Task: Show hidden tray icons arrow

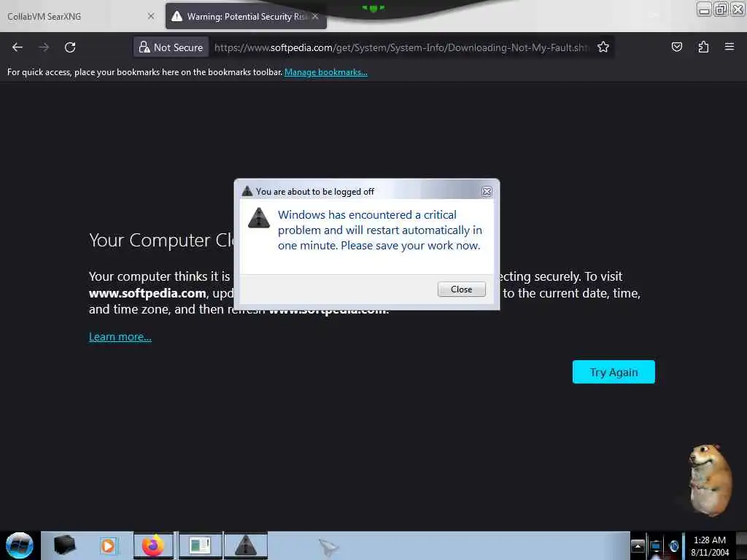Action: (638, 545)
